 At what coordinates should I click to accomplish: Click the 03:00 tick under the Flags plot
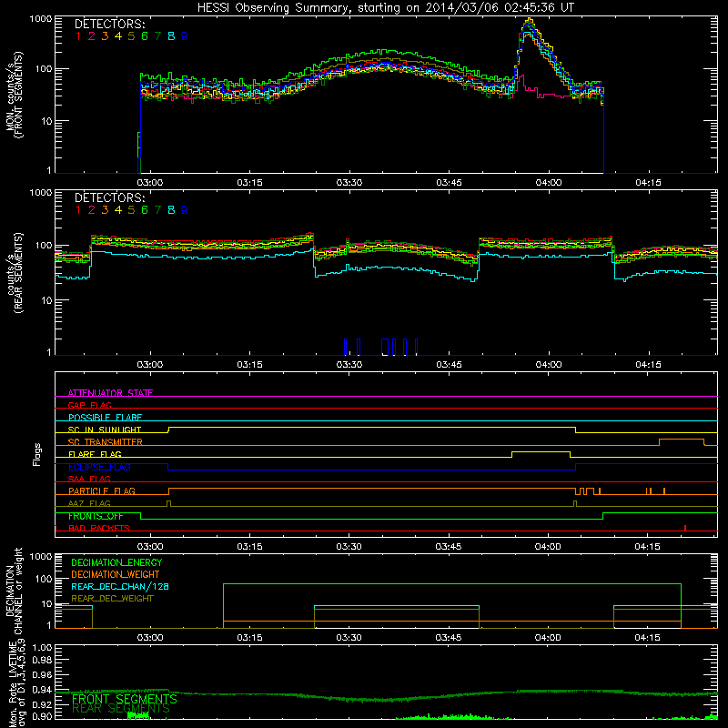point(150,547)
